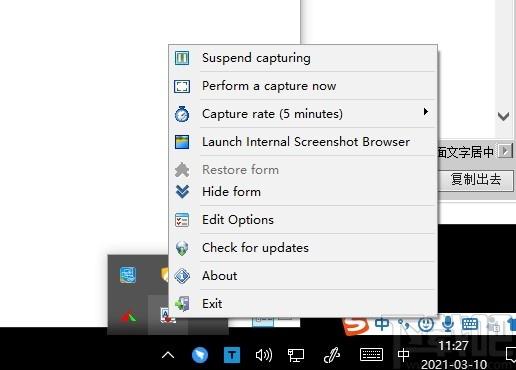This screenshot has height=370, width=516.
Task: Click the info diamond icon beside About
Action: [182, 276]
